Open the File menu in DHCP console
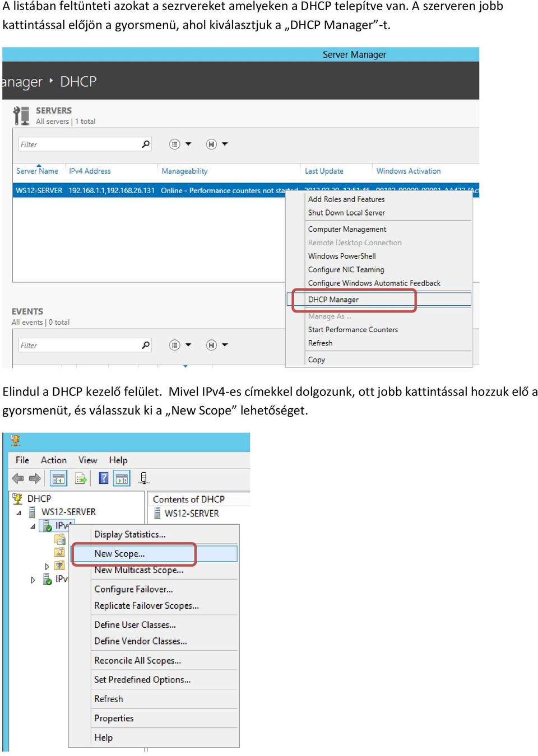This screenshot has width=538, height=756. [22, 460]
